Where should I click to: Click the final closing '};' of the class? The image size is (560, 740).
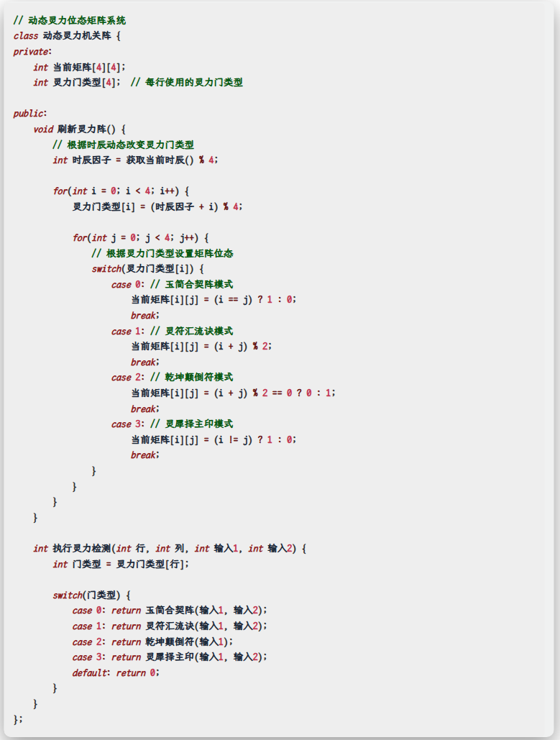coord(18,719)
